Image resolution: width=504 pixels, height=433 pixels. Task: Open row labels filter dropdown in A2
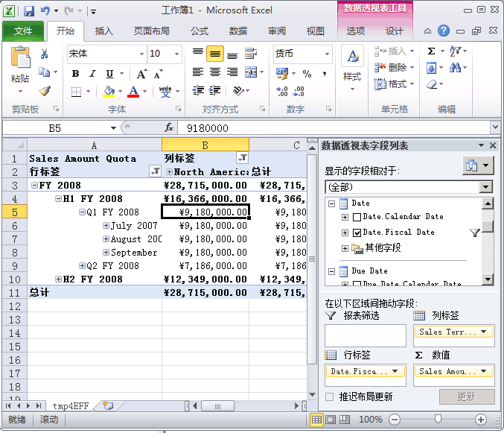tap(156, 171)
